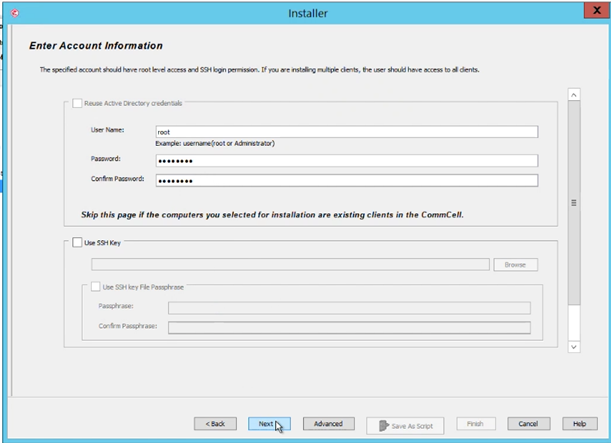Click the 'Passphrase:' label

pos(116,306)
